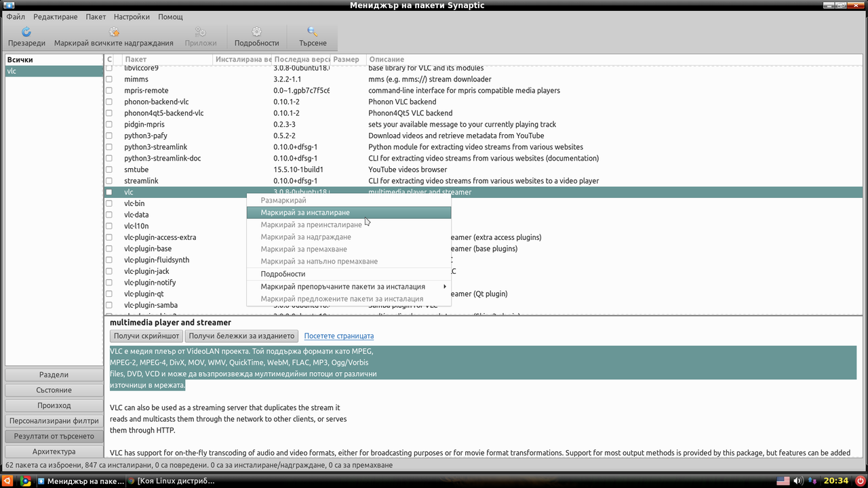Click the Получи скрийншот button
Image resolution: width=868 pixels, height=488 pixels.
coord(146,336)
